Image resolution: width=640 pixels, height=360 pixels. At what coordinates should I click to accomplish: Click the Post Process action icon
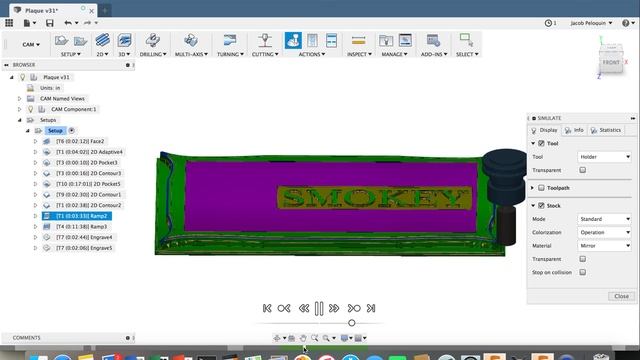click(312, 40)
